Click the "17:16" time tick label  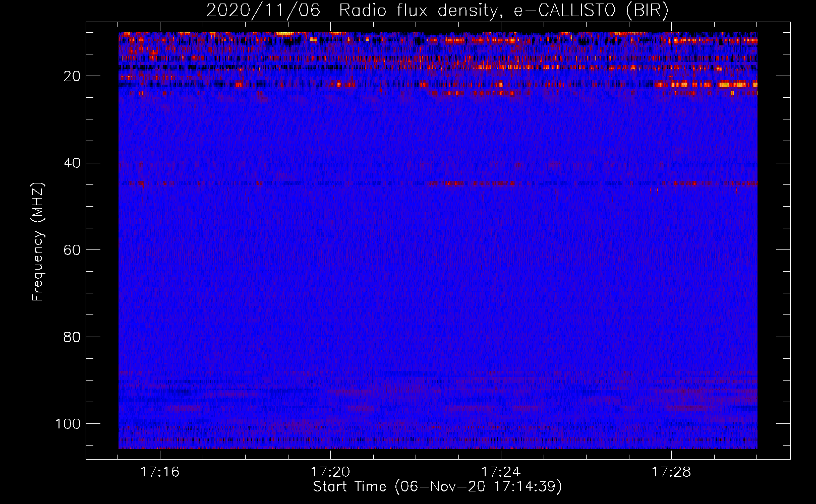(x=160, y=472)
